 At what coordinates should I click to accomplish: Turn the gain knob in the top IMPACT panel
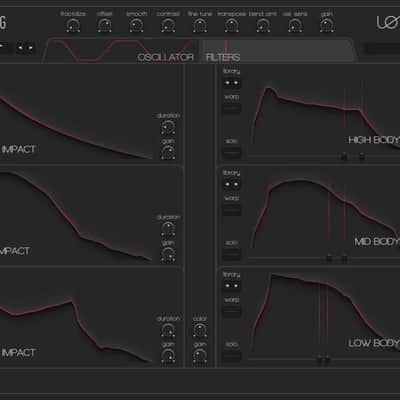(x=168, y=152)
